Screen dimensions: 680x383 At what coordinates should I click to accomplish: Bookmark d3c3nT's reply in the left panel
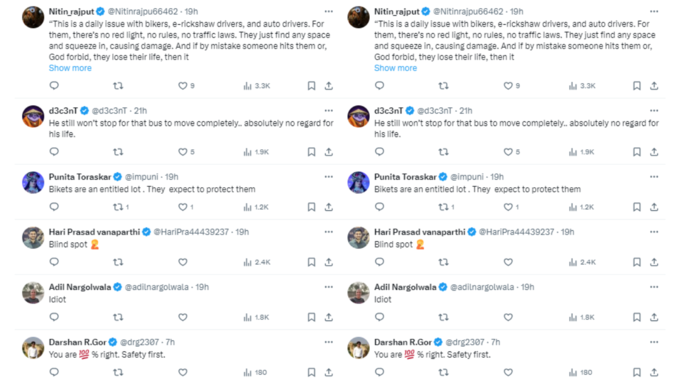pos(311,152)
